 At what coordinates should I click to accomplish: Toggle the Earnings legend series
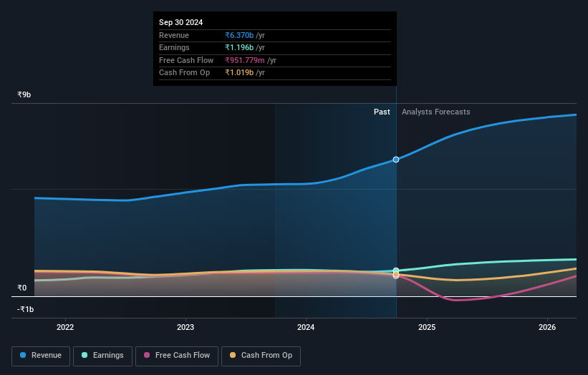[x=102, y=356]
